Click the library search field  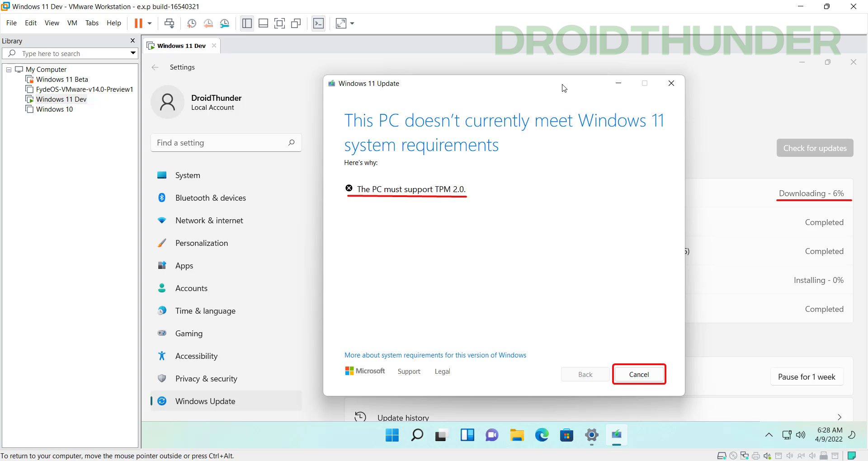pyautogui.click(x=70, y=53)
